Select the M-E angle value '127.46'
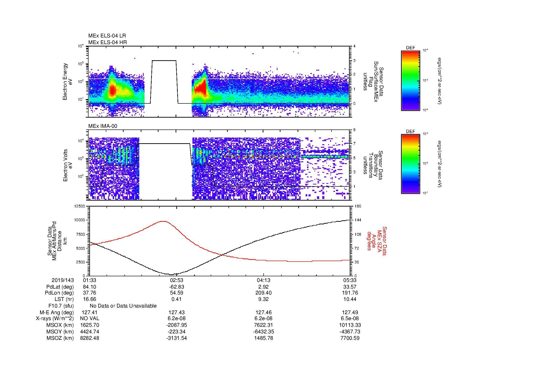 coord(263,312)
